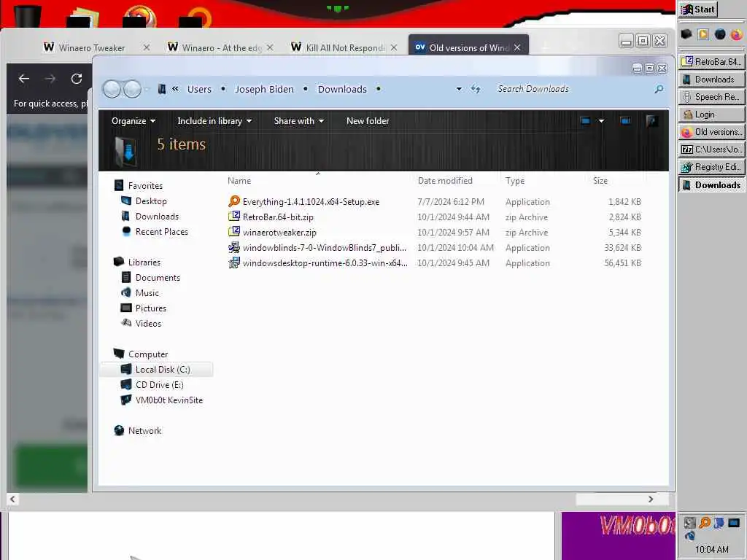This screenshot has height=560, width=747.
Task: Switch to the Registry Editor taskbar item
Action: (x=712, y=167)
